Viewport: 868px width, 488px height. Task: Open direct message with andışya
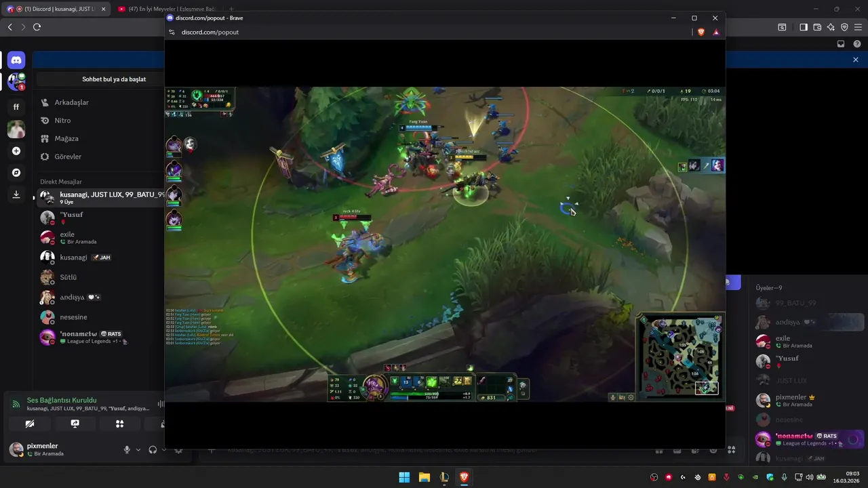100,297
